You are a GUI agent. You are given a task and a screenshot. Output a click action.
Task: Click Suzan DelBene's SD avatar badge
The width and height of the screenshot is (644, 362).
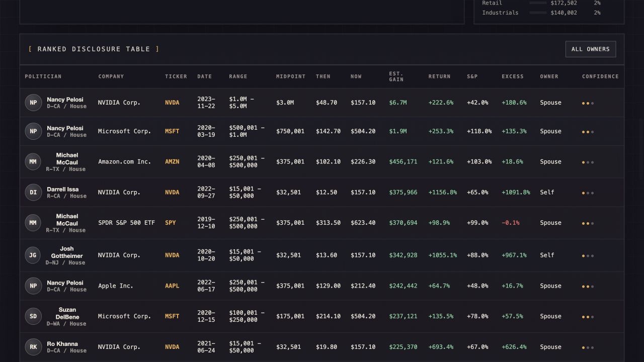(x=33, y=317)
